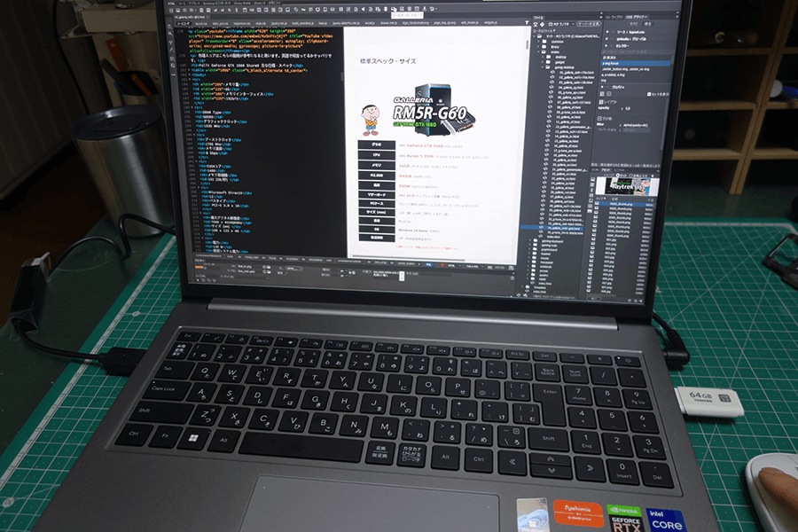
Task: Add a selector with the セレクター plus icon
Action: 606,46
